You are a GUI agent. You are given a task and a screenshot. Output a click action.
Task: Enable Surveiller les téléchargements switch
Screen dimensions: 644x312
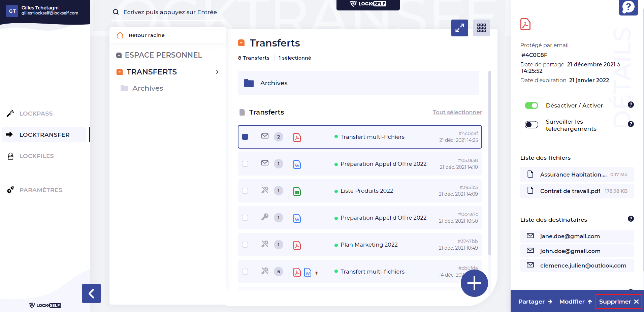click(x=531, y=125)
